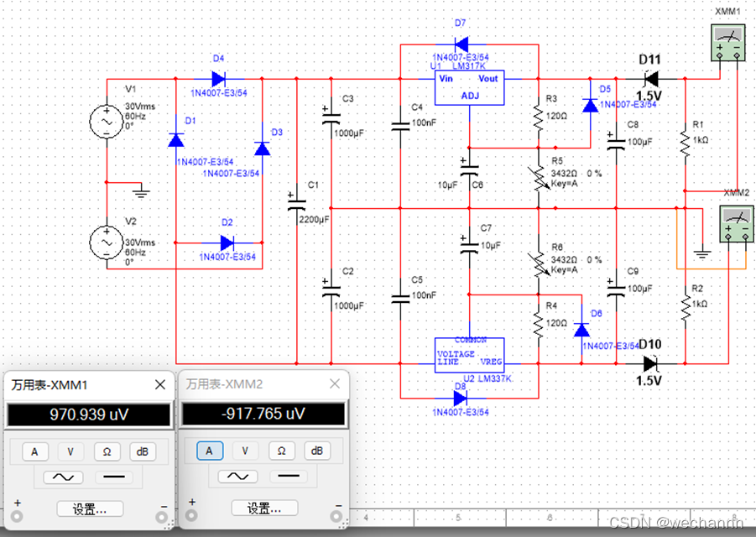The image size is (756, 537).
Task: Select capacitor C2 1000µF symbol
Action: point(331,290)
